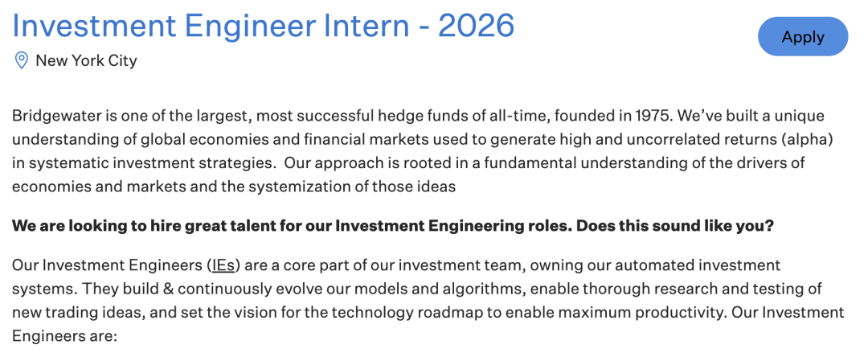868x353 pixels.
Task: Click the underlined IEs abbreviation
Action: point(223,265)
